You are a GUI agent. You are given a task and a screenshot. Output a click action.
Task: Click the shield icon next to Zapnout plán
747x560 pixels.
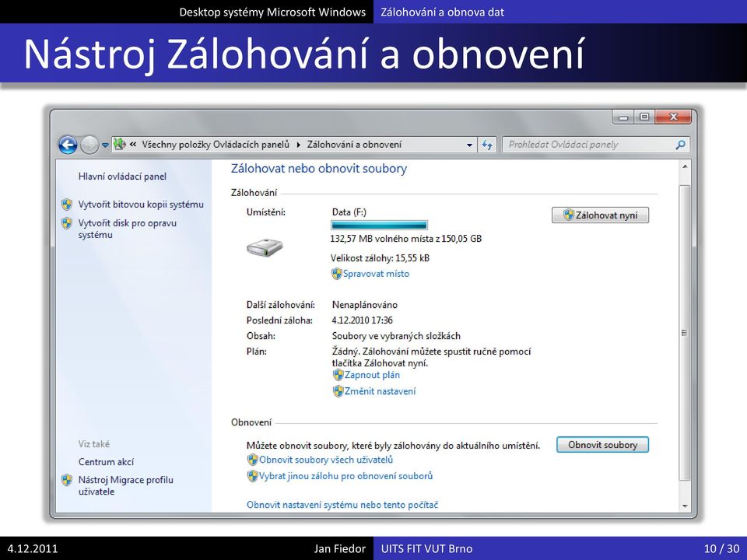(338, 375)
